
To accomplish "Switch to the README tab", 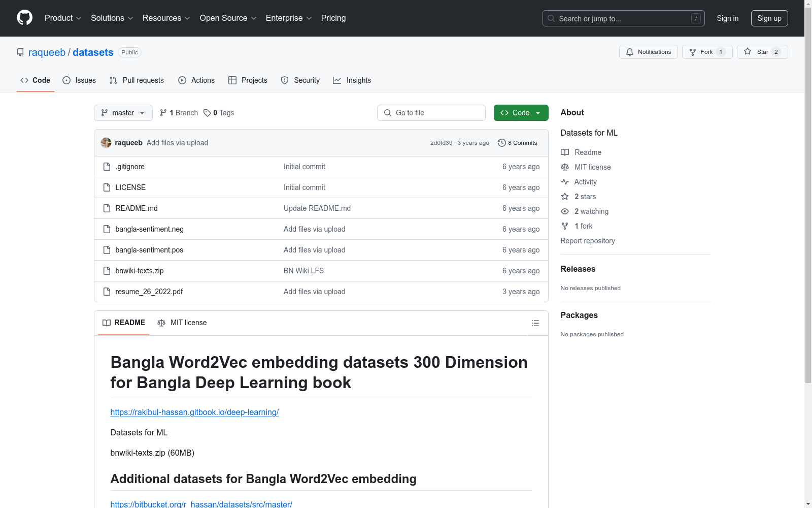I will [x=124, y=323].
